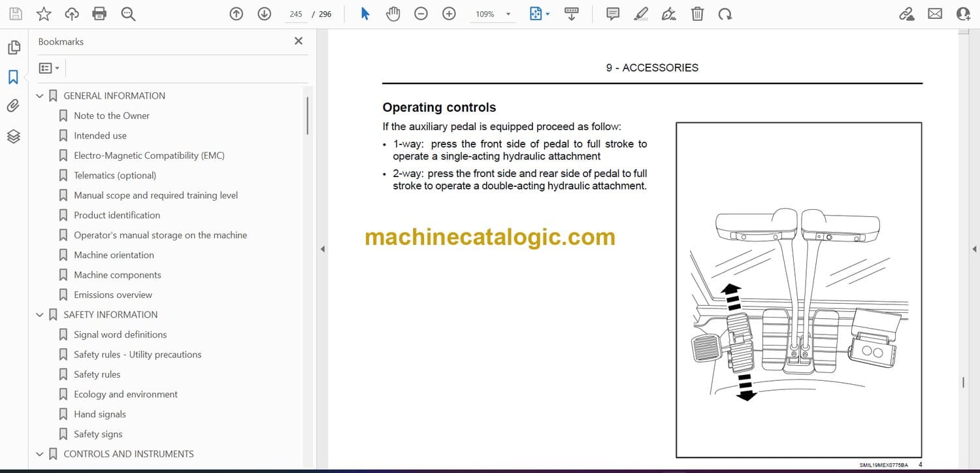
Task: Click the delete trash icon
Action: [698, 14]
